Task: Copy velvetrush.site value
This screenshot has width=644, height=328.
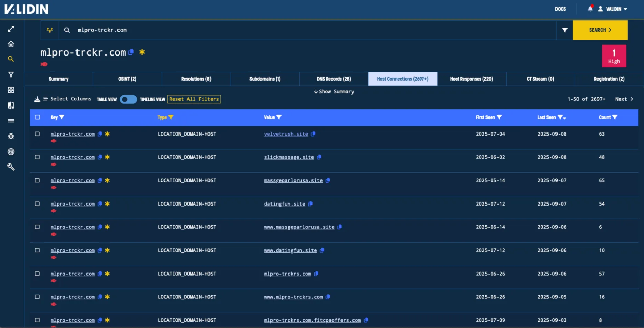Action: pos(313,134)
